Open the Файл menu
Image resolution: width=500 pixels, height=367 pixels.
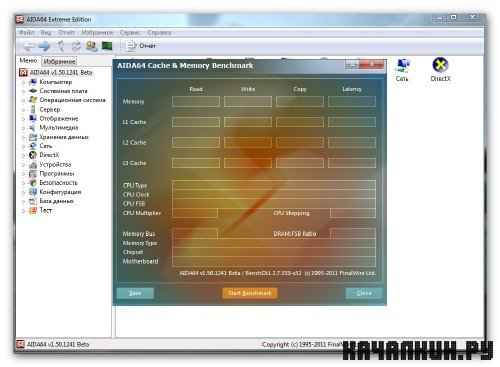[x=26, y=33]
